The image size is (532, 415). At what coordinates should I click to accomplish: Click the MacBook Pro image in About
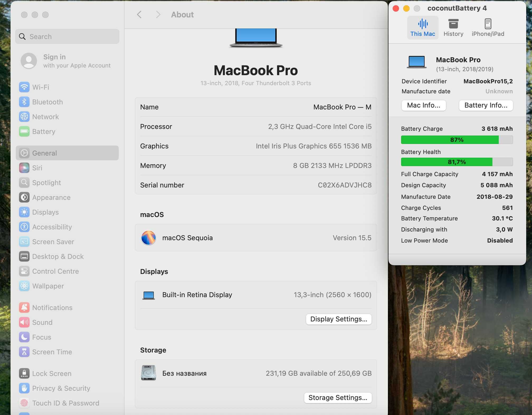pos(256,38)
